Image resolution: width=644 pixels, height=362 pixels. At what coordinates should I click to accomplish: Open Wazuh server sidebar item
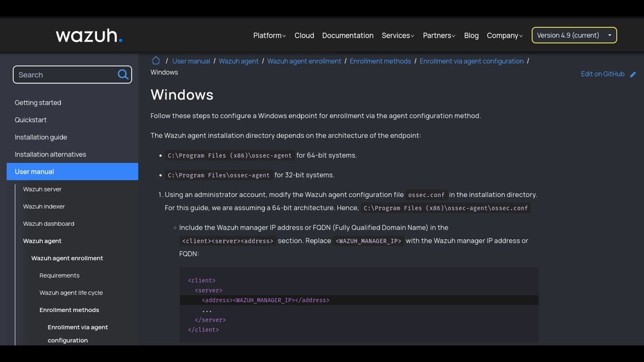click(x=42, y=189)
